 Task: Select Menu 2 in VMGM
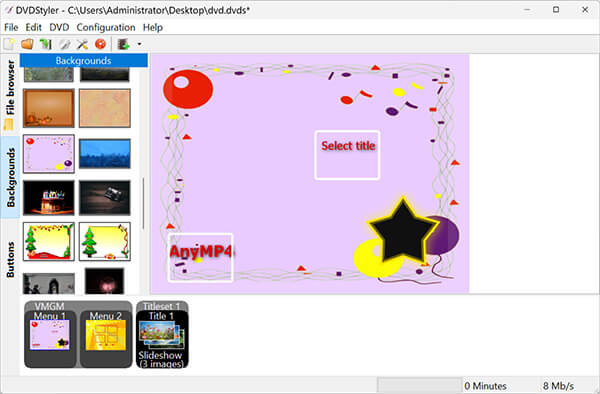(x=106, y=339)
